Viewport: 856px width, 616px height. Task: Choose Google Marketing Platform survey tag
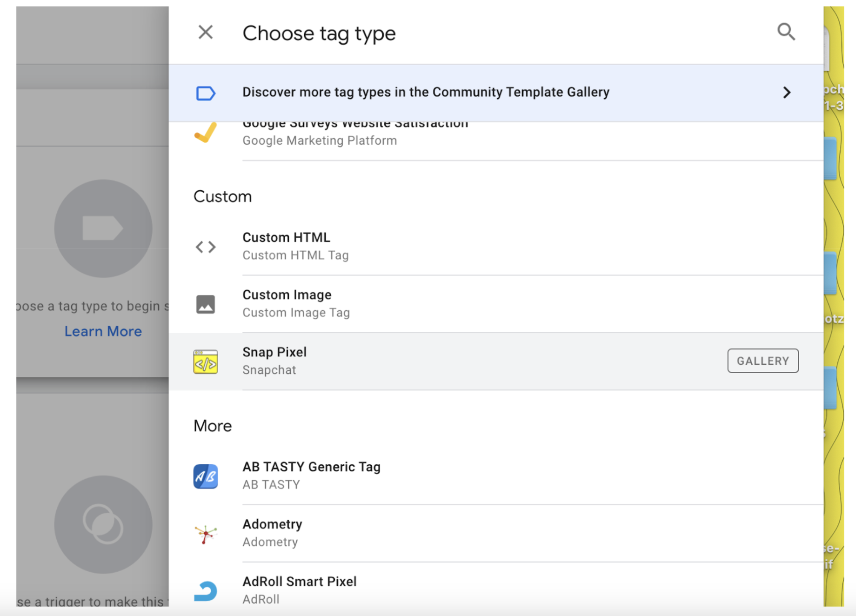coord(496,141)
